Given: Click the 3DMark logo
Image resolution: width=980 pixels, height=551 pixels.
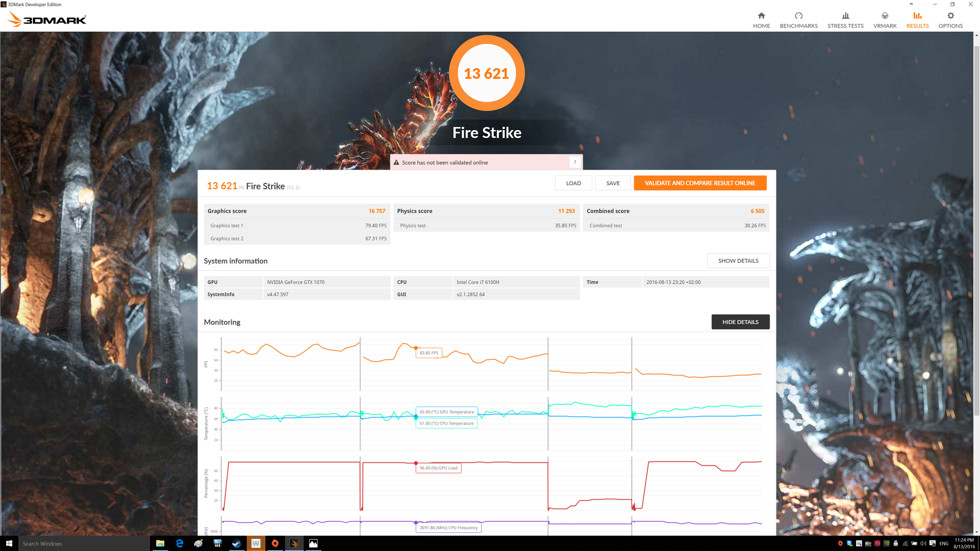Looking at the screenshot, I should click(x=47, y=20).
